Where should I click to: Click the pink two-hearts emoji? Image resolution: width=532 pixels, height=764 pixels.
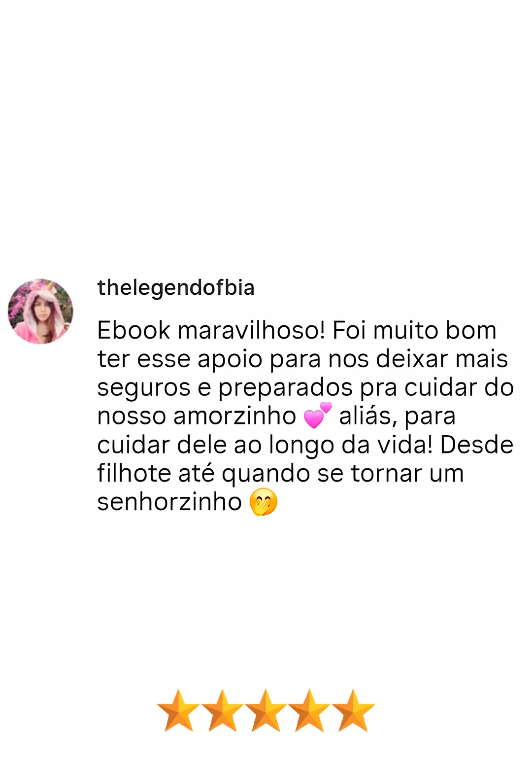318,415
